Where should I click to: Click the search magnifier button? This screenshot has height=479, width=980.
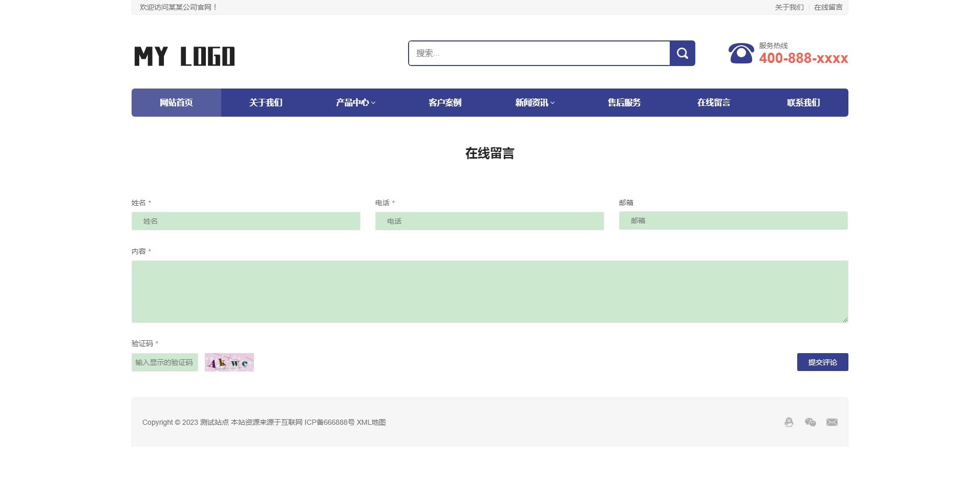(682, 53)
